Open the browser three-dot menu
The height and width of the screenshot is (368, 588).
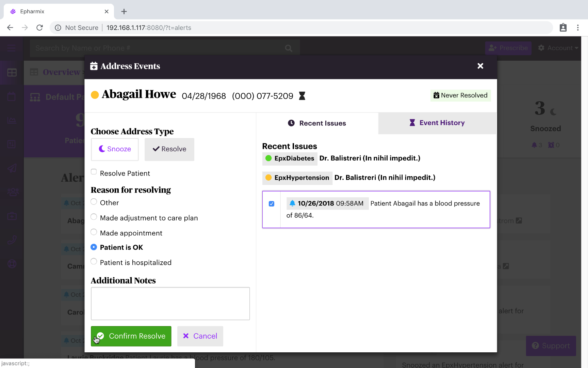pos(578,28)
